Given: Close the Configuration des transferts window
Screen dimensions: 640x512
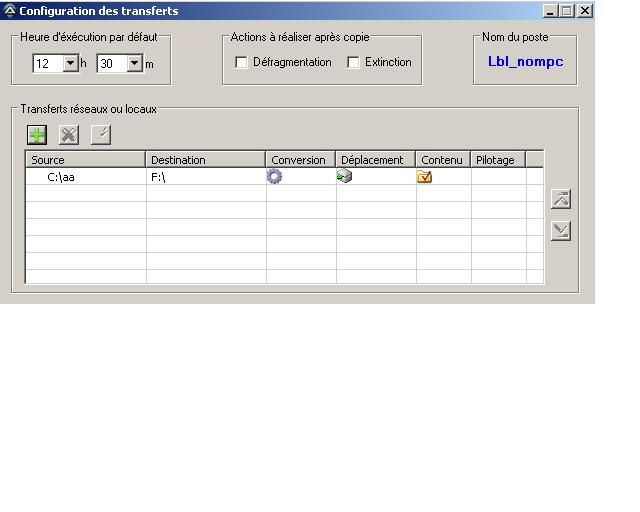Looking at the screenshot, I should [x=585, y=11].
